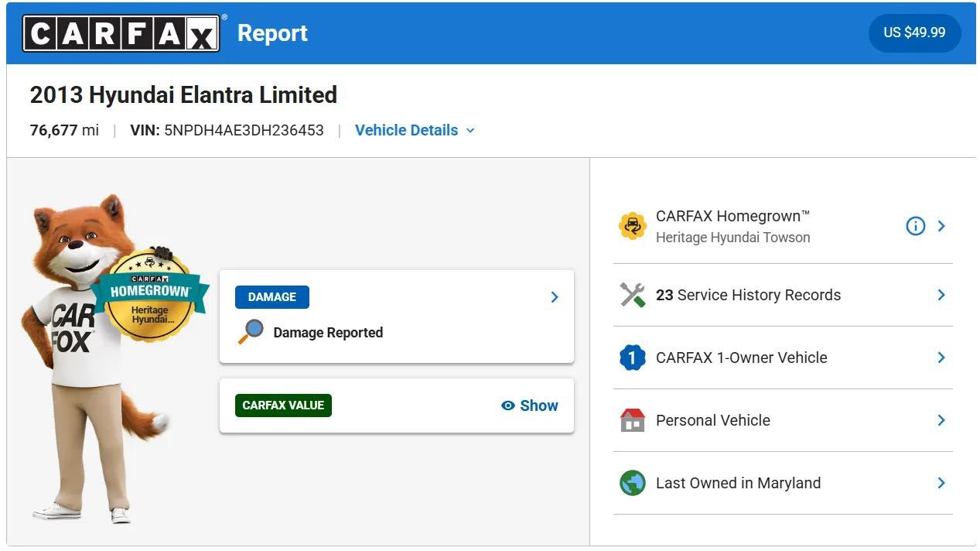980x551 pixels.
Task: Expand the Vehicle Details dropdown
Action: point(415,130)
